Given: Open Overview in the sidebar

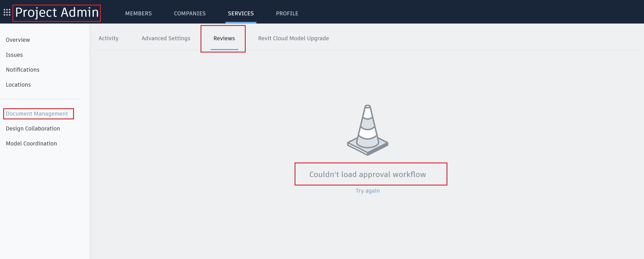Looking at the screenshot, I should tap(18, 40).
